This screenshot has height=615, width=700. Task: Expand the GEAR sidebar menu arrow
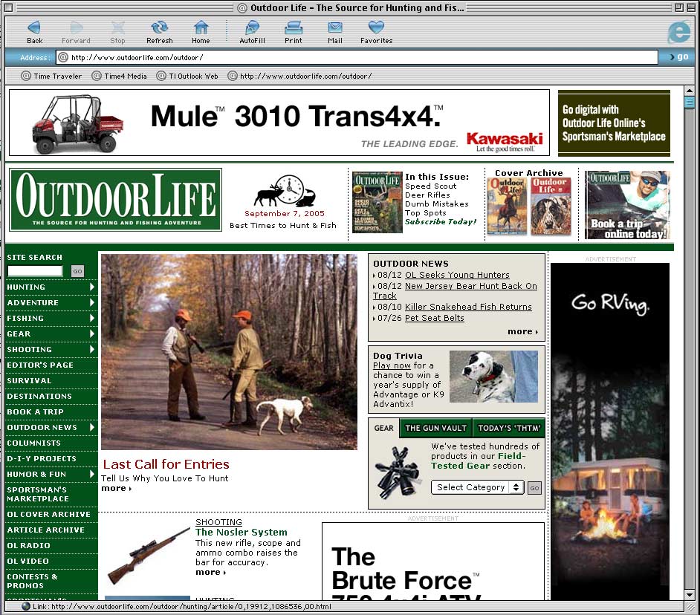coord(92,333)
